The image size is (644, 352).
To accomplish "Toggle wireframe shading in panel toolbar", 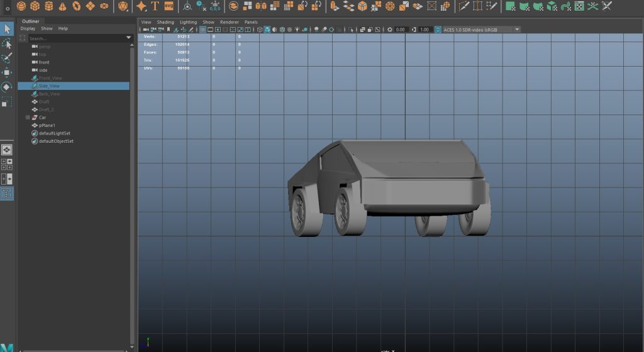I will [x=260, y=30].
